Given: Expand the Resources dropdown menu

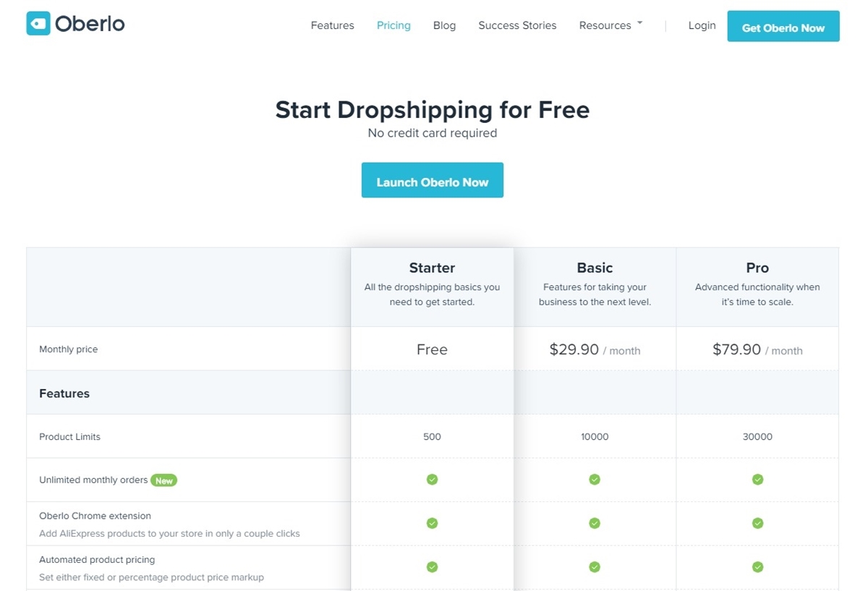Looking at the screenshot, I should tap(610, 25).
